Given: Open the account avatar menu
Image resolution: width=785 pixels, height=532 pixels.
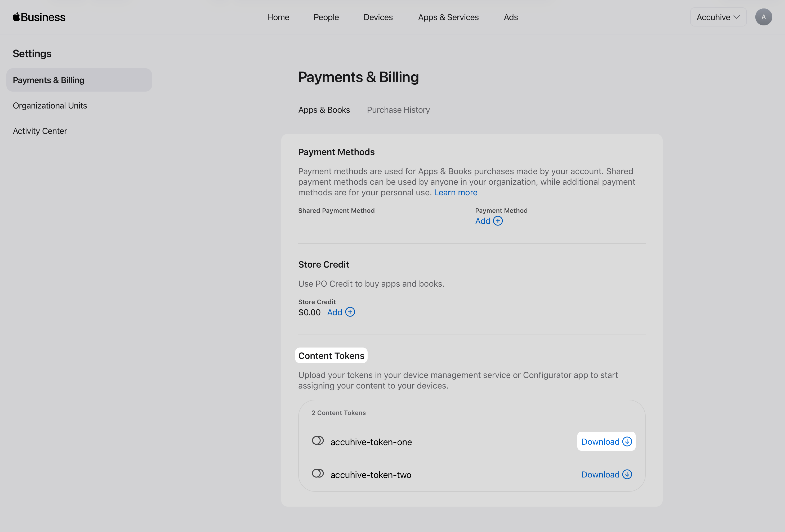Looking at the screenshot, I should (x=763, y=17).
